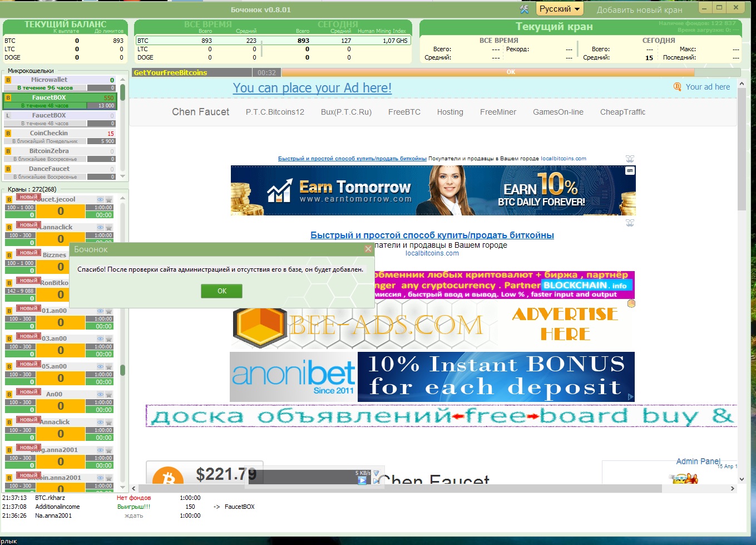Open the FreeMiner menu item
This screenshot has height=545, width=756.
coord(498,112)
